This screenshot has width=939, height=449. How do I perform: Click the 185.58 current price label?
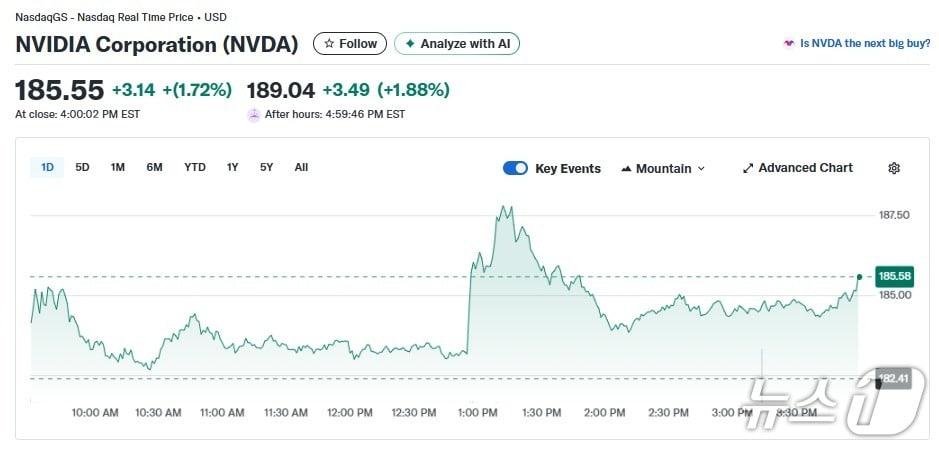click(x=894, y=276)
